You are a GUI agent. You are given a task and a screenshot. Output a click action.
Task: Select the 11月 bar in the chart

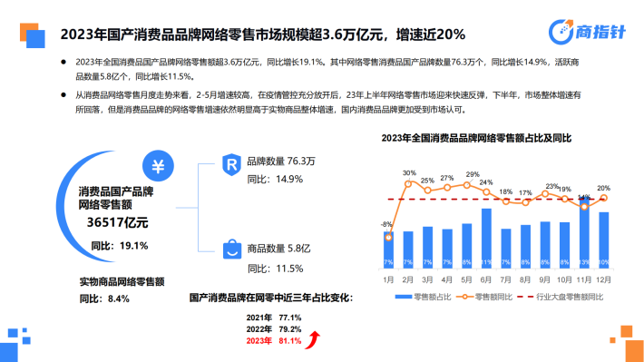584,233
